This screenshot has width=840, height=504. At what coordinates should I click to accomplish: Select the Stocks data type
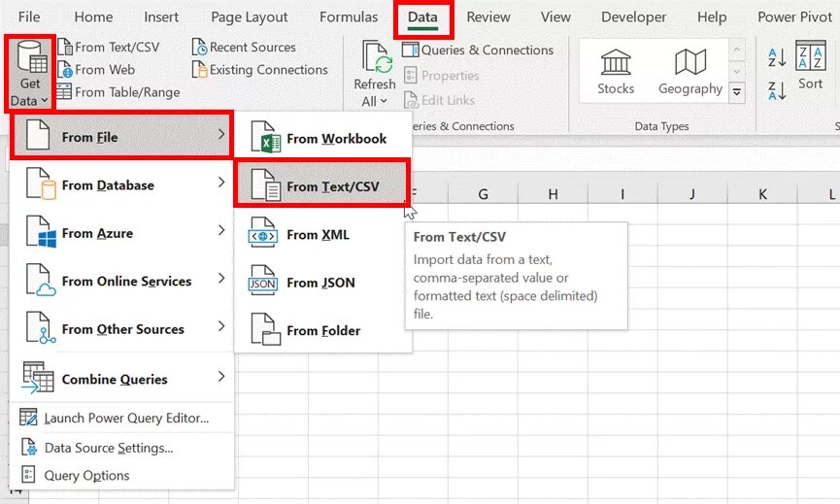(x=616, y=72)
